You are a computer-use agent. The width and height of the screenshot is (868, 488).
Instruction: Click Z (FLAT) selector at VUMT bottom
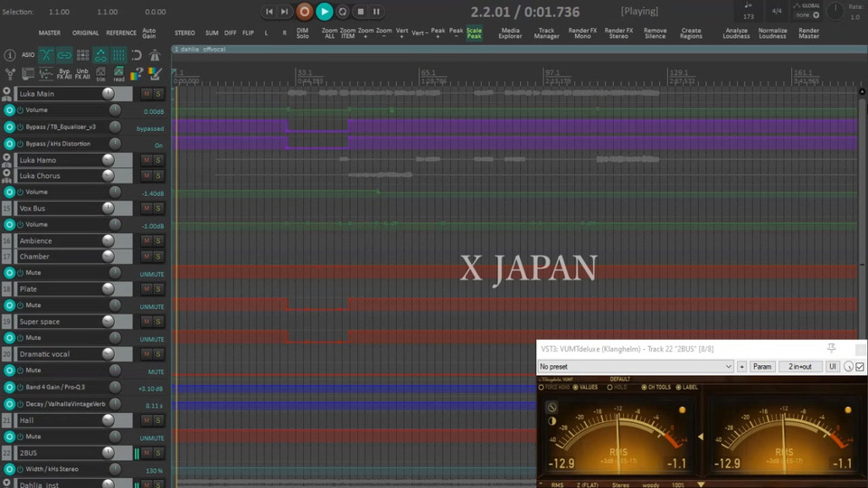pos(588,485)
